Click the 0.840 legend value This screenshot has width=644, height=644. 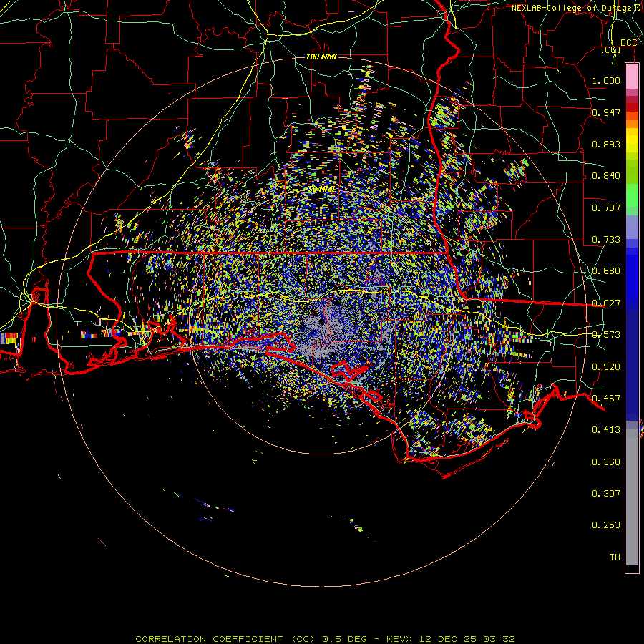point(606,176)
